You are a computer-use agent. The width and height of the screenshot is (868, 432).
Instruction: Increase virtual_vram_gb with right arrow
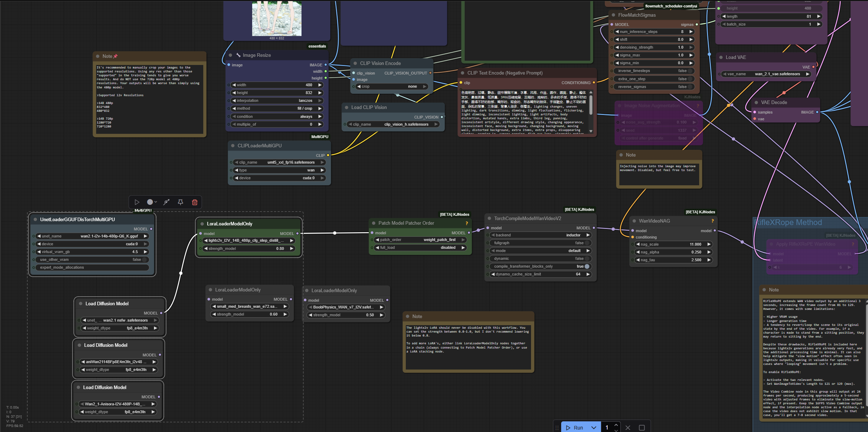click(145, 252)
